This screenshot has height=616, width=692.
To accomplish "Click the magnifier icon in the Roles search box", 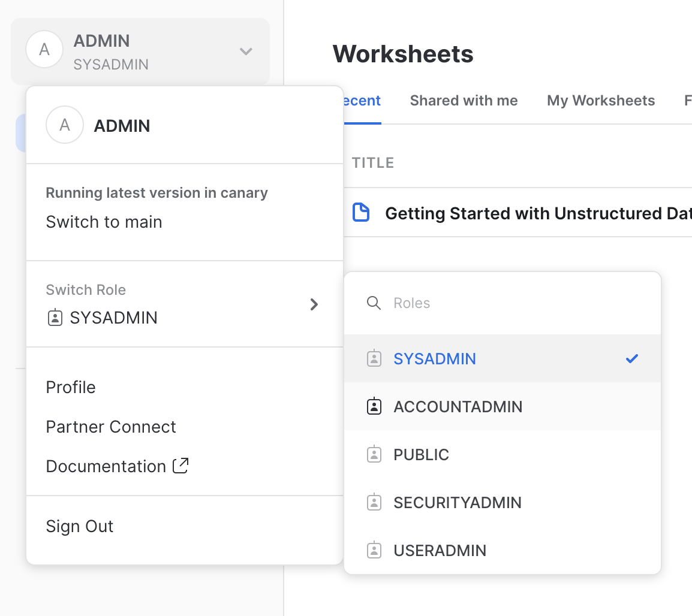I will click(x=373, y=303).
